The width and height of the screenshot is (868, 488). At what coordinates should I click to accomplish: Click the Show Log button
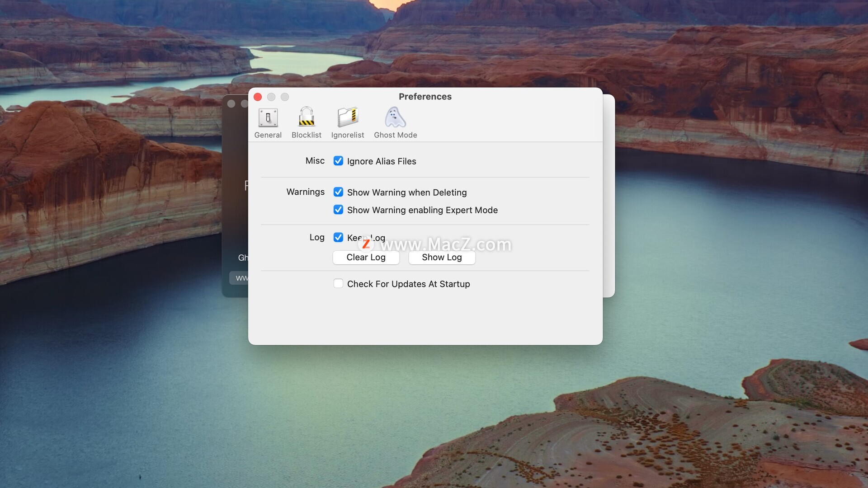[442, 257]
